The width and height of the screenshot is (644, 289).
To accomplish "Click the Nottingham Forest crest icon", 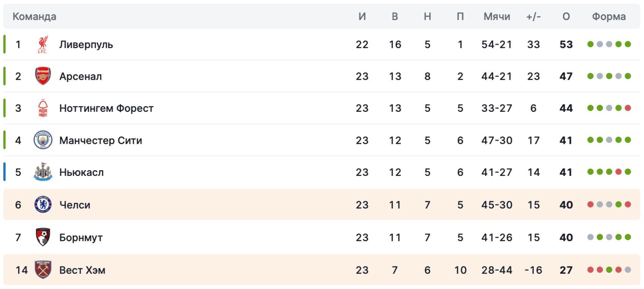I will 43,108.
